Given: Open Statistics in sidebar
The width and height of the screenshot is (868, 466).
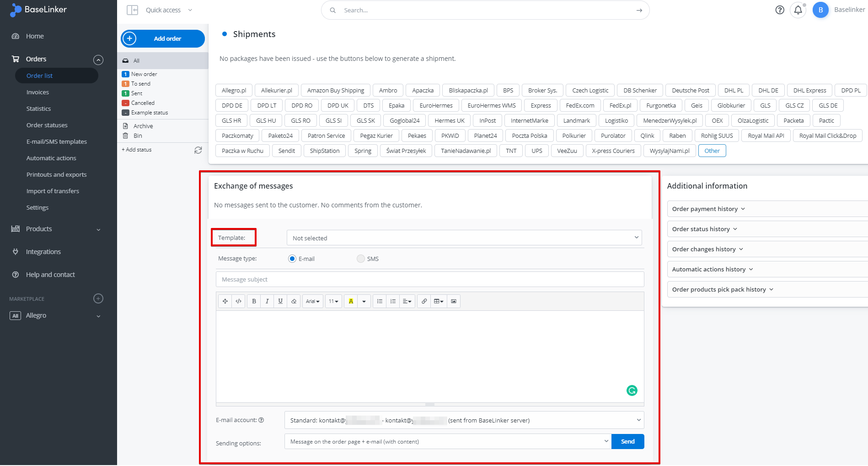Looking at the screenshot, I should coord(38,108).
